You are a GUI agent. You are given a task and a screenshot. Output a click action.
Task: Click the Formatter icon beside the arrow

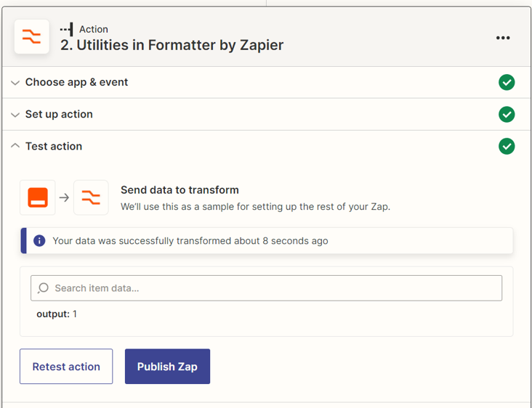coord(91,197)
